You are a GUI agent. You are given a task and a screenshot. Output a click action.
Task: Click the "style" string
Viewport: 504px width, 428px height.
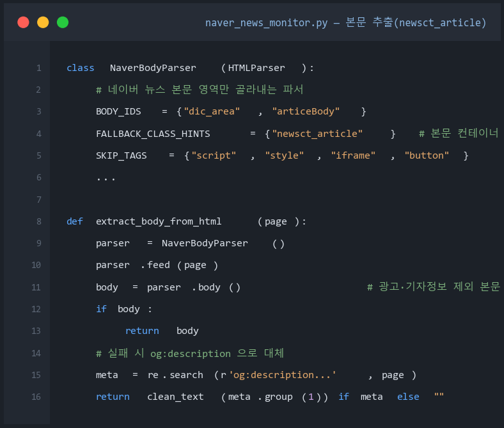(285, 155)
